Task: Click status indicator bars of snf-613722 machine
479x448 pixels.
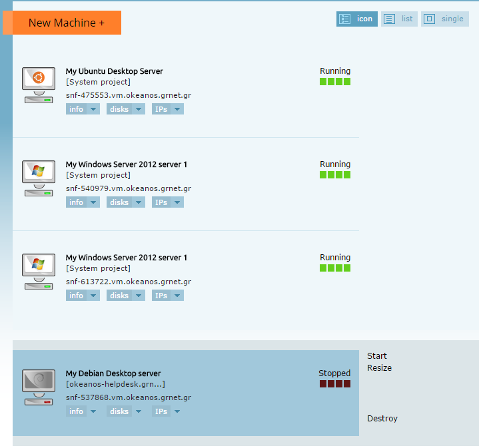Action: (334, 268)
